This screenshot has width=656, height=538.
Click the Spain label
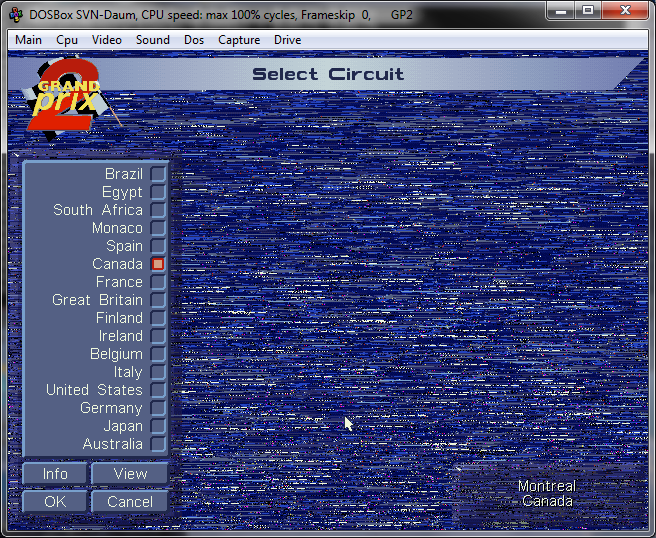(x=124, y=246)
